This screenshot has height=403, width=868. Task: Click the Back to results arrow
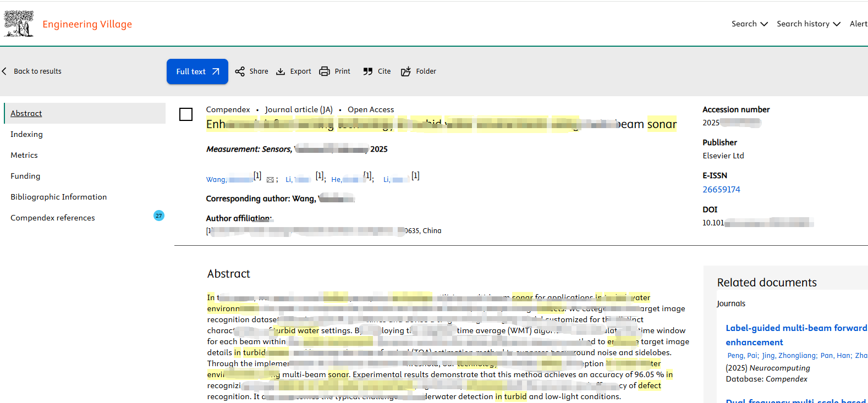pos(5,71)
